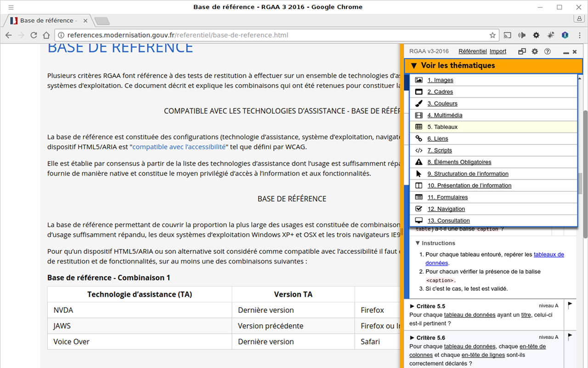Close the RGAA assistant panel
Viewport: 588px width, 368px height.
575,52
